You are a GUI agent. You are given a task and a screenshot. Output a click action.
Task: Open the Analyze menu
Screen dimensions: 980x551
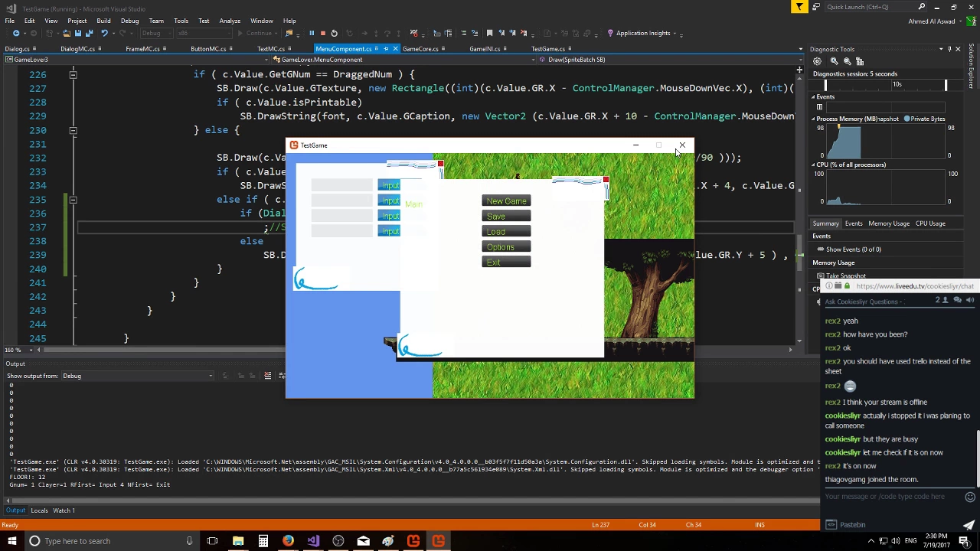pyautogui.click(x=230, y=21)
